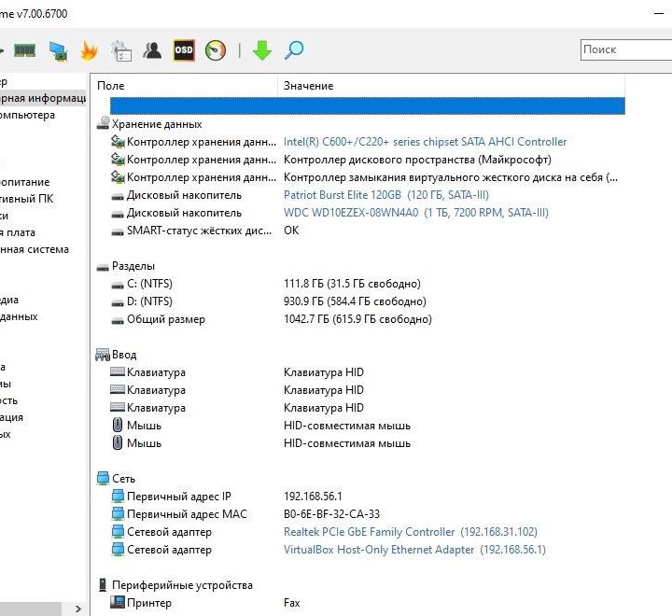Open the Cache and Memory benchmark RAM icon
The image size is (672, 616).
25,50
